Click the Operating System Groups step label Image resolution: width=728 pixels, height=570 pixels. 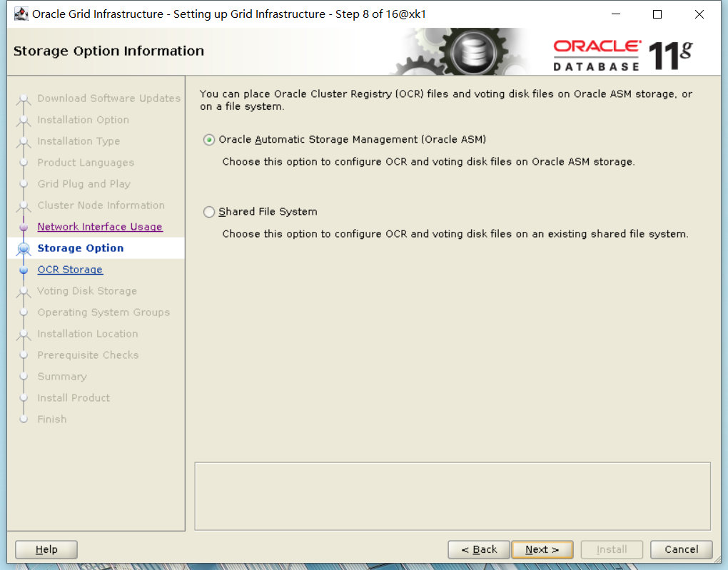coord(103,312)
